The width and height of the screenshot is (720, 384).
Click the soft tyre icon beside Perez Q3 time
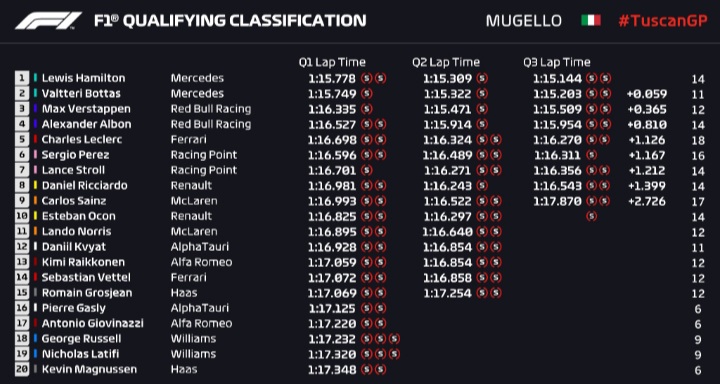591,155
